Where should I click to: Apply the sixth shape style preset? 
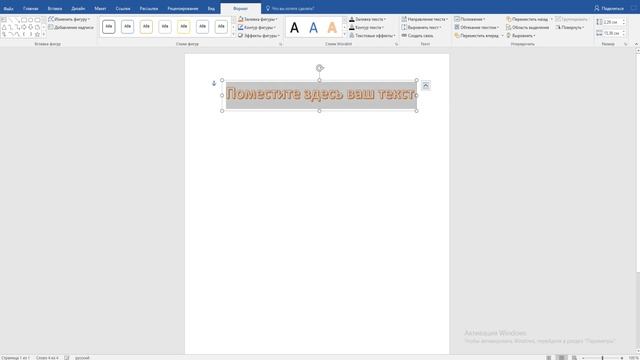tap(202, 27)
